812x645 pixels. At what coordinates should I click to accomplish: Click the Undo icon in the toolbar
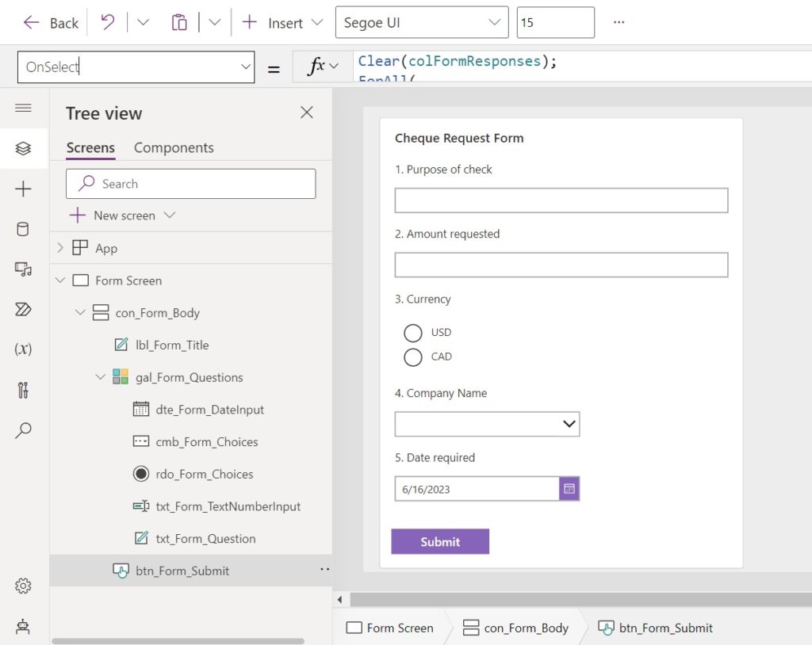click(108, 22)
